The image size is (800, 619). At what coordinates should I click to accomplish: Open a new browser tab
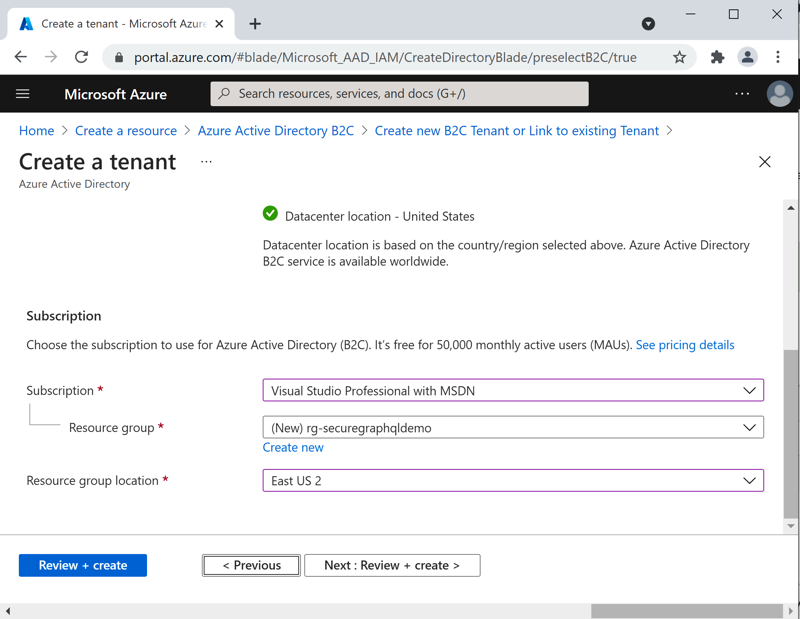(x=255, y=24)
